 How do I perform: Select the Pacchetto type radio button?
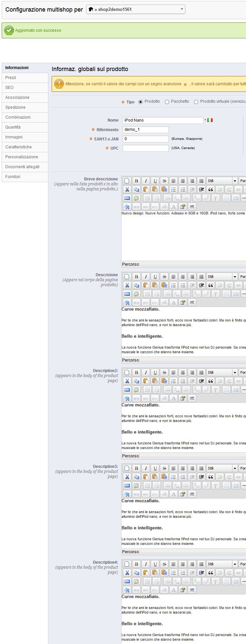click(167, 102)
